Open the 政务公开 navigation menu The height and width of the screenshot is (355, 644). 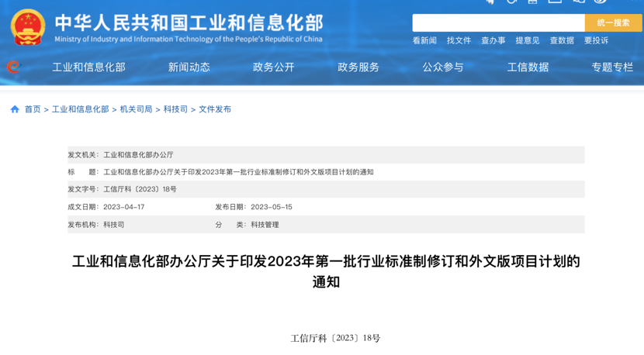[274, 67]
